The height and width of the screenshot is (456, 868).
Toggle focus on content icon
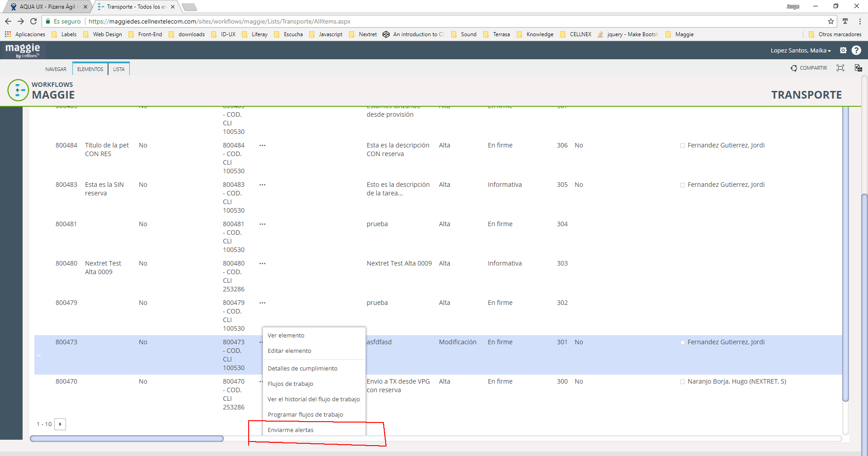pyautogui.click(x=840, y=68)
